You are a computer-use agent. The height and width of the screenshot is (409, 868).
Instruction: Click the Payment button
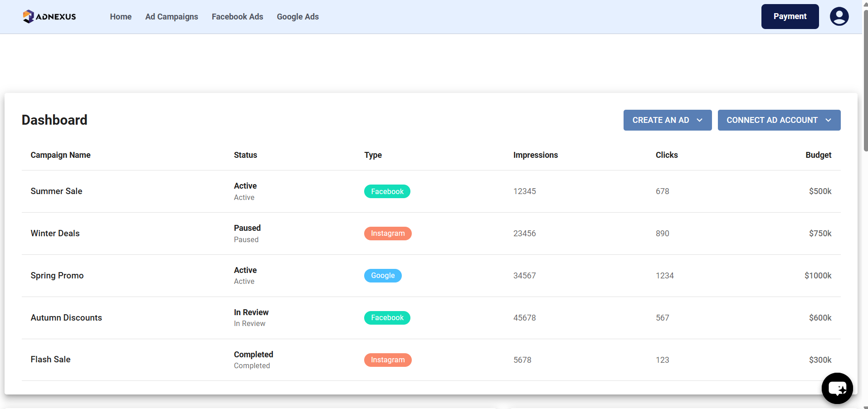tap(790, 16)
